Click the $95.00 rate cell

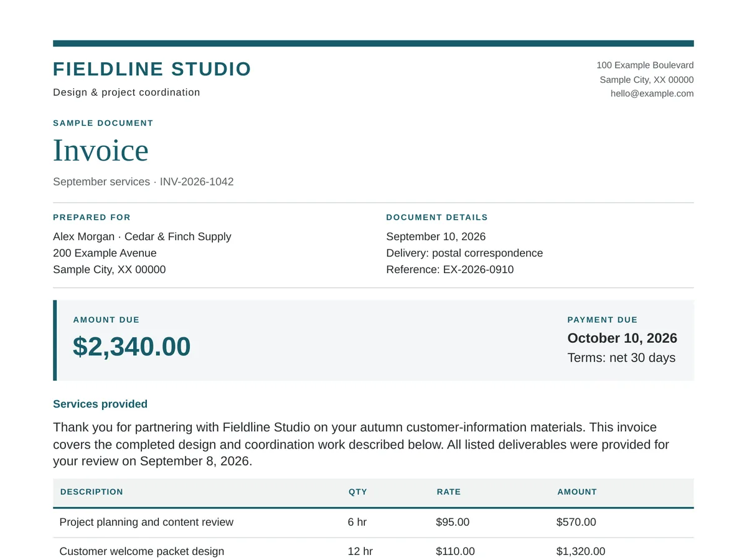click(453, 522)
